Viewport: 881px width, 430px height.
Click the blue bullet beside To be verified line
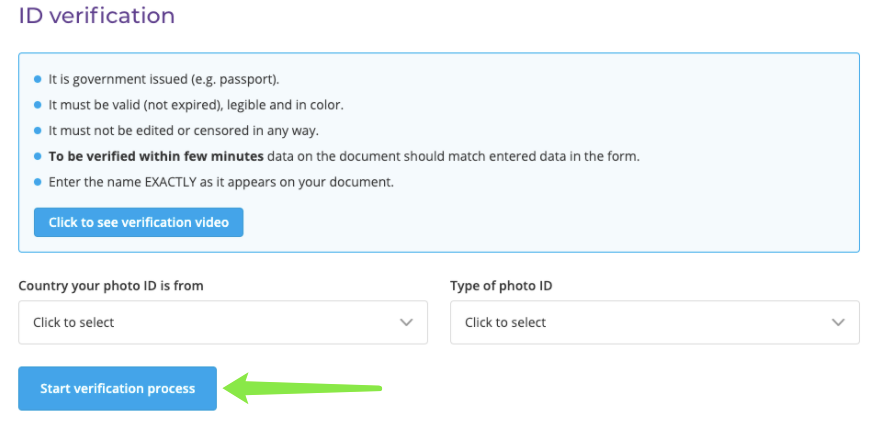(x=37, y=156)
